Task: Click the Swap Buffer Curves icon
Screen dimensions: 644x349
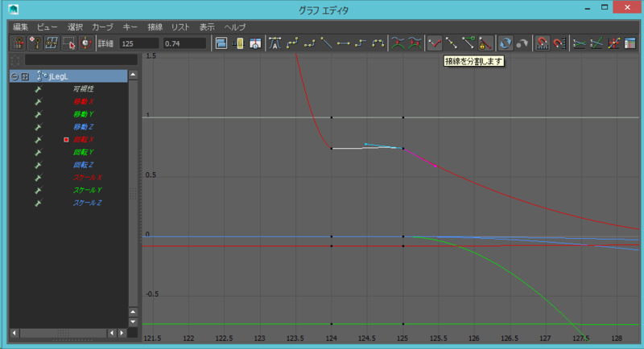Action: click(x=415, y=43)
